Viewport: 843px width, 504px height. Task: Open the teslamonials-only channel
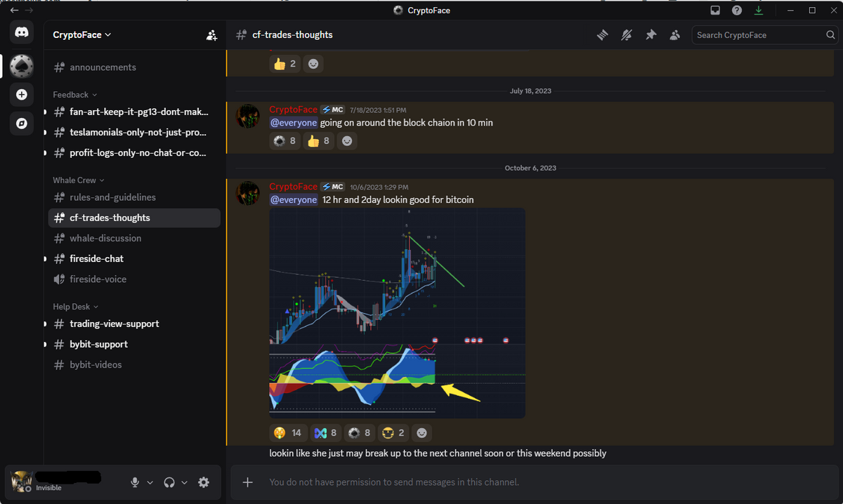[134, 132]
